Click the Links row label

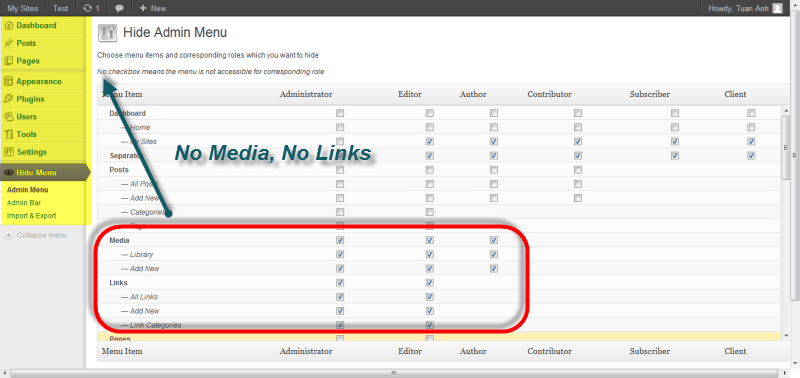118,282
